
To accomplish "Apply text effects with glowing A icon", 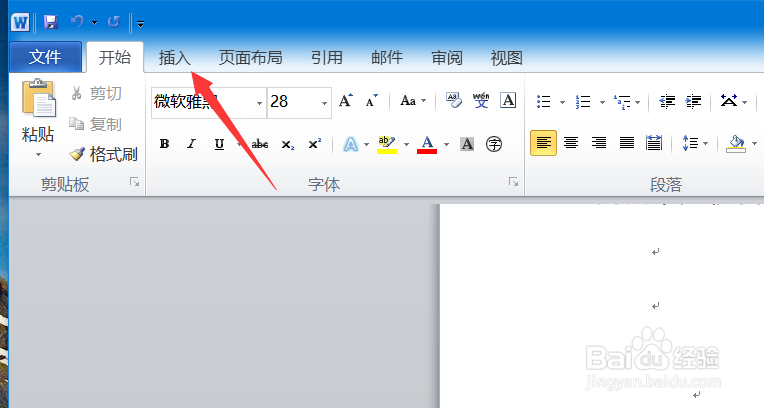I will pos(351,144).
